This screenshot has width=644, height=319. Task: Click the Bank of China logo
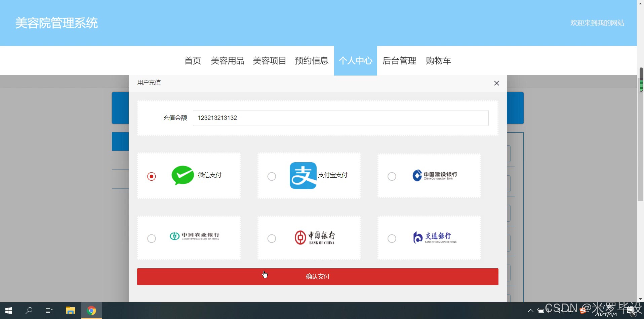[x=315, y=237]
